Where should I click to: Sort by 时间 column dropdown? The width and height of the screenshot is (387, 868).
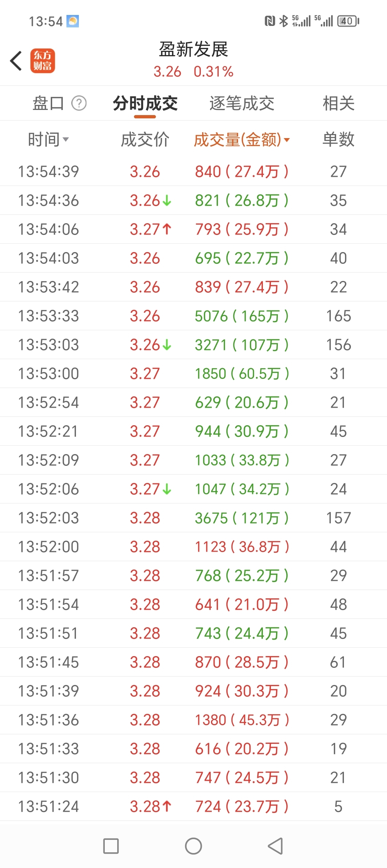48,140
